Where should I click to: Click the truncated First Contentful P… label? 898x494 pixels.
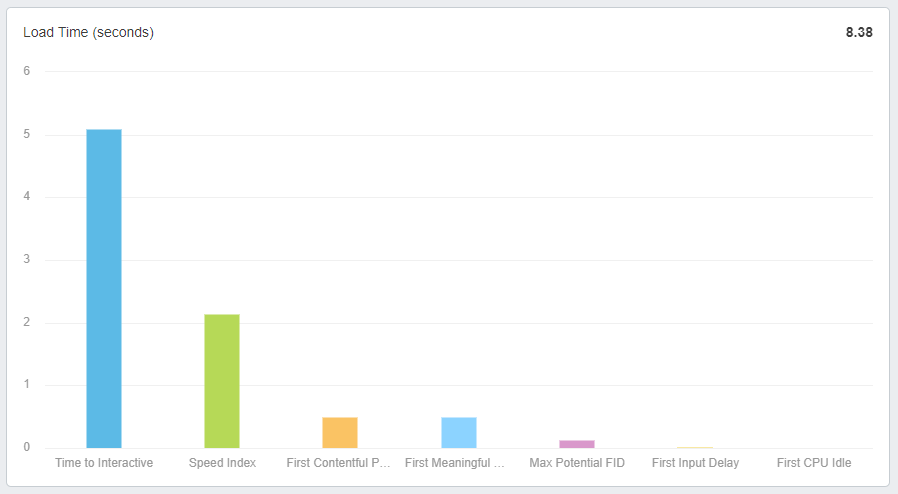tap(340, 463)
